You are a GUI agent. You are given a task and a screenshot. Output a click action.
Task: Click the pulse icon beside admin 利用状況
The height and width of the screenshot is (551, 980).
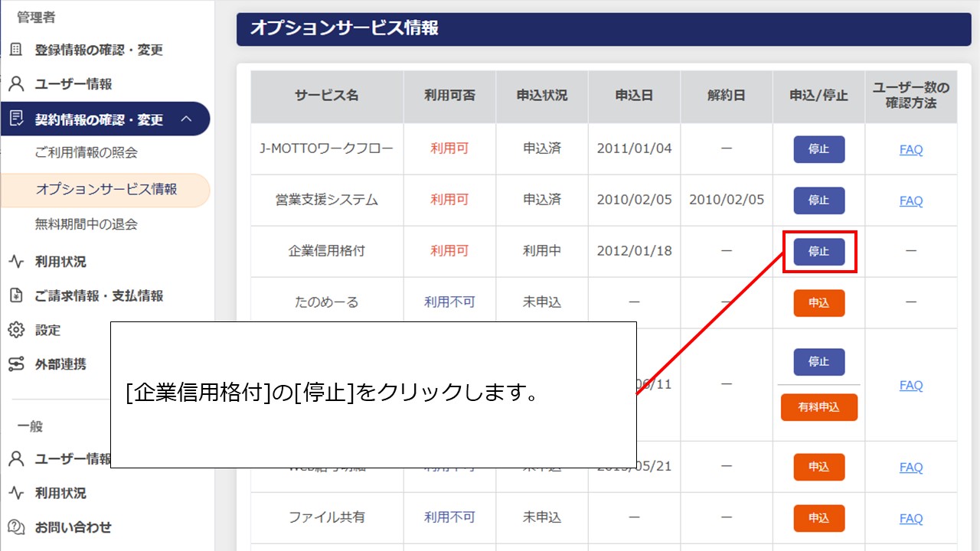tap(16, 262)
